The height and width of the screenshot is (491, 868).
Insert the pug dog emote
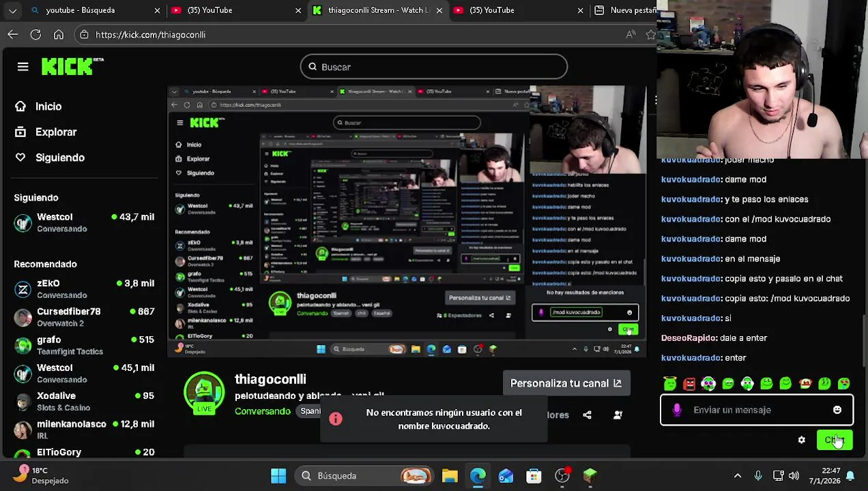click(x=805, y=384)
